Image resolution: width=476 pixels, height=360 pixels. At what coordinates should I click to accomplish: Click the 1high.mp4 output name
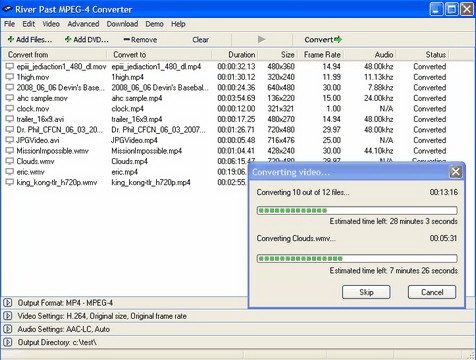click(x=127, y=77)
